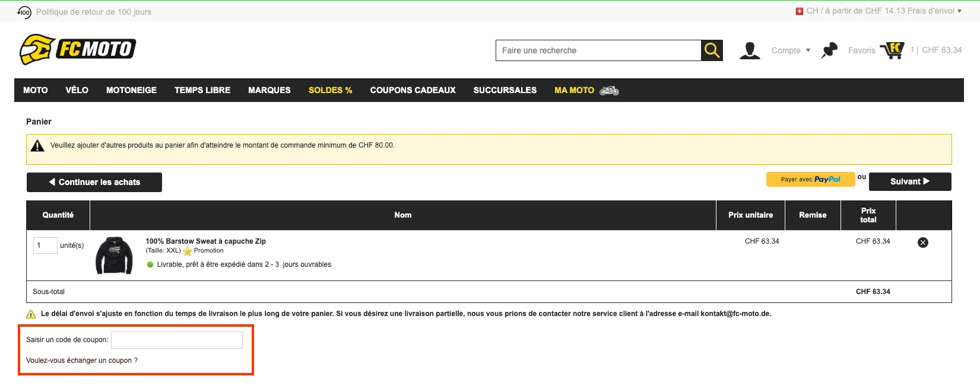Open the VÉLO menu
The height and width of the screenshot is (386, 980).
77,90
